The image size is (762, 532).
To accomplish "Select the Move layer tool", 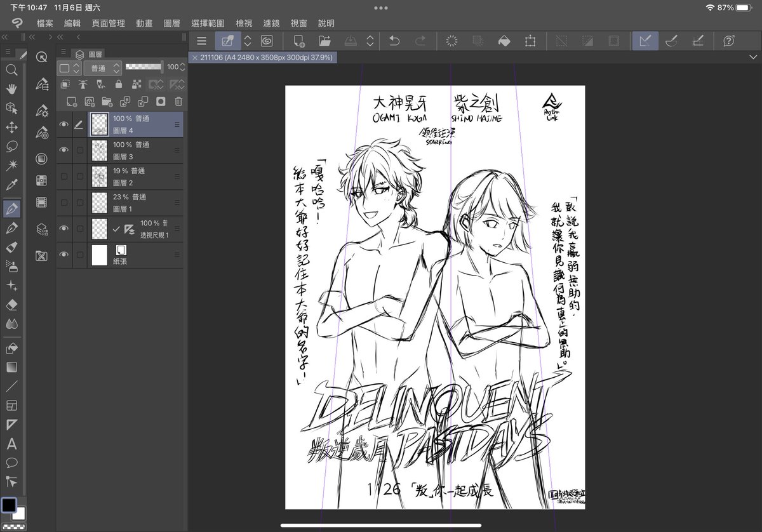I will pyautogui.click(x=11, y=127).
